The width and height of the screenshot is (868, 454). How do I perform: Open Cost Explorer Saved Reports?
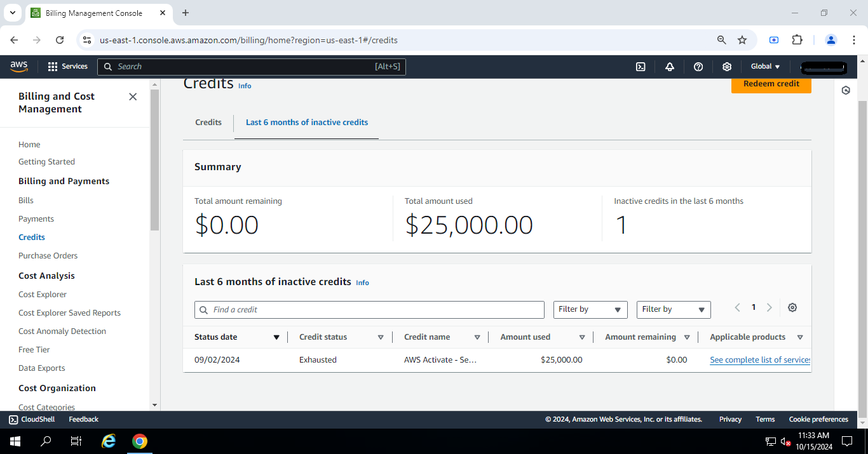coord(69,313)
